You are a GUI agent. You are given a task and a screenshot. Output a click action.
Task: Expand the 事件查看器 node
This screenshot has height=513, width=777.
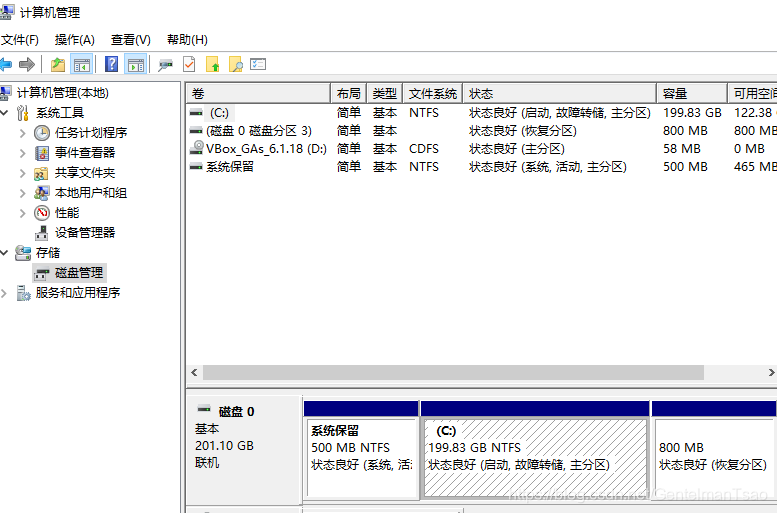coord(22,153)
